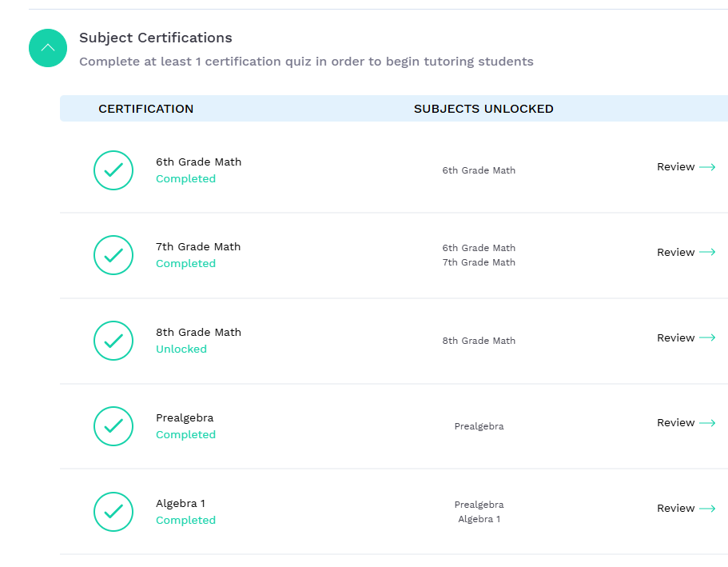Click the Completed status under Algebra 1

[185, 521]
